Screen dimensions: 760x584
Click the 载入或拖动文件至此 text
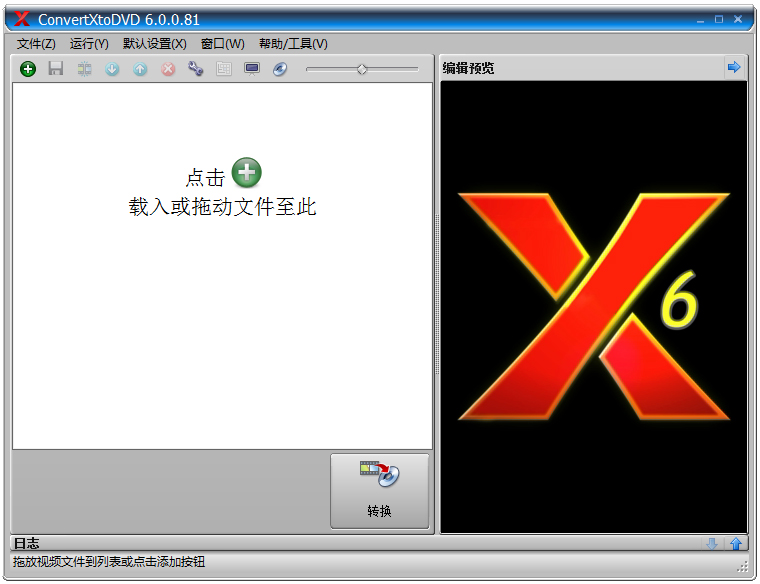[x=222, y=207]
